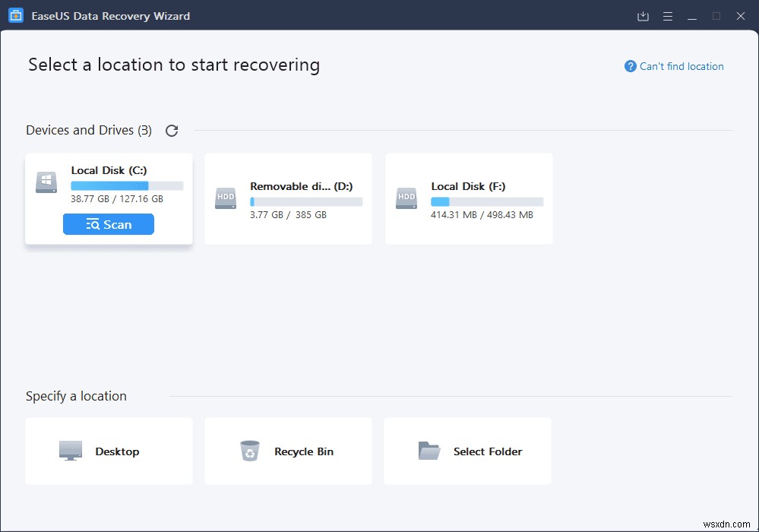Open the Can't find location link
759x532 pixels.
click(x=682, y=66)
